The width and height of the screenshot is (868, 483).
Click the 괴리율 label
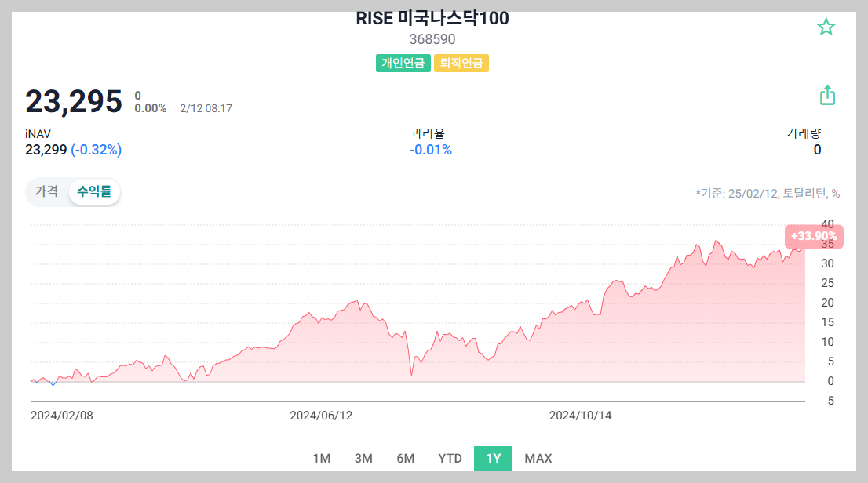click(x=428, y=133)
